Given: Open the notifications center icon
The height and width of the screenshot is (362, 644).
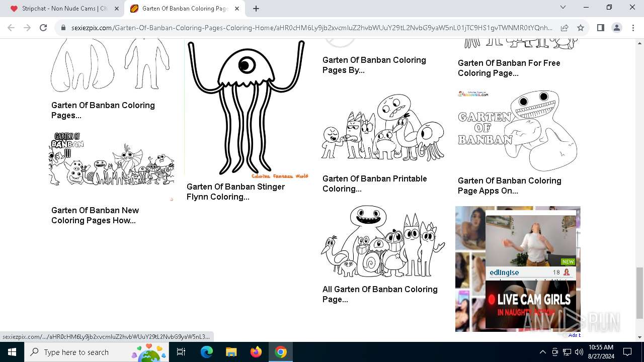Looking at the screenshot, I should [x=627, y=352].
